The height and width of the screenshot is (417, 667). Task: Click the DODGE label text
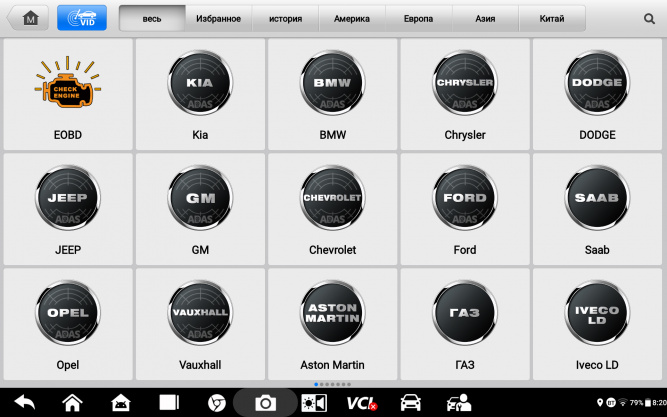tap(597, 135)
